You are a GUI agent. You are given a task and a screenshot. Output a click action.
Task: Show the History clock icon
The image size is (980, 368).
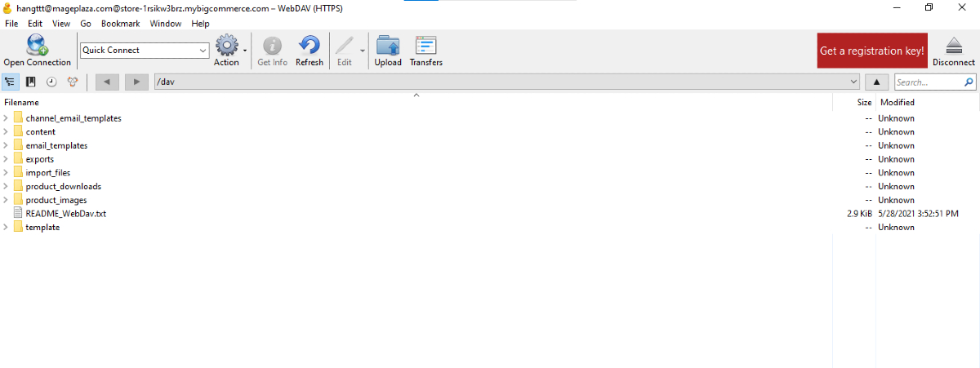[51, 82]
